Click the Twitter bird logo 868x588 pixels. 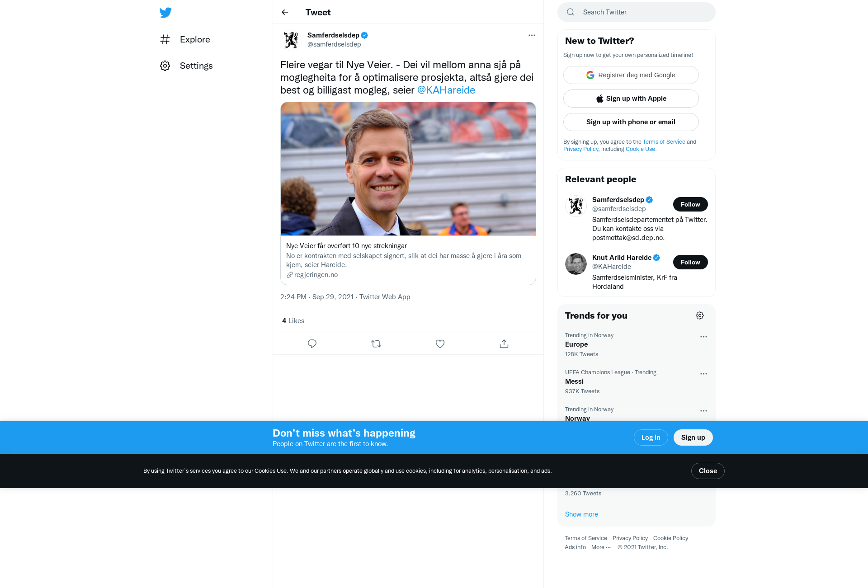[x=165, y=12]
